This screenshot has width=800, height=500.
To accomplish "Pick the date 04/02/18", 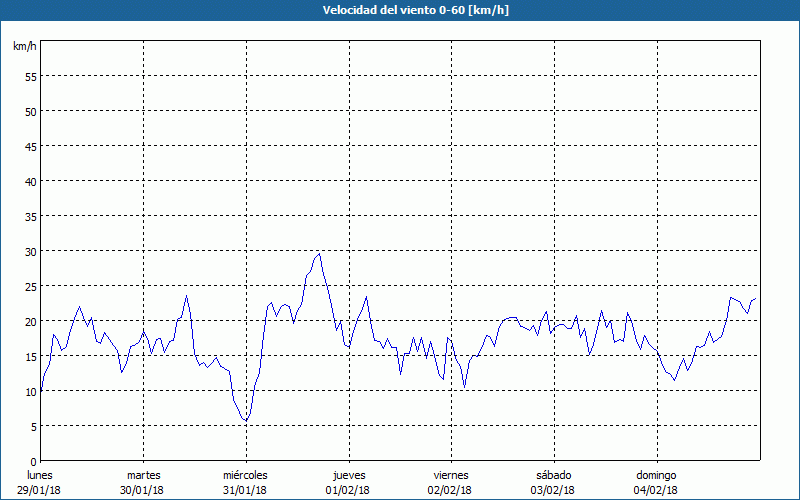I will coord(656,490).
